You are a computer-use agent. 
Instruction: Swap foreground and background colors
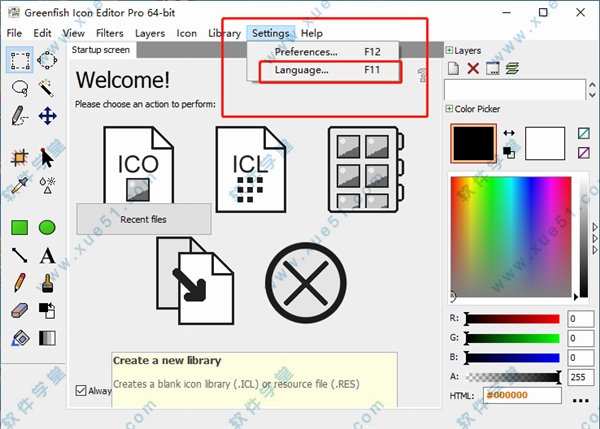tap(509, 133)
